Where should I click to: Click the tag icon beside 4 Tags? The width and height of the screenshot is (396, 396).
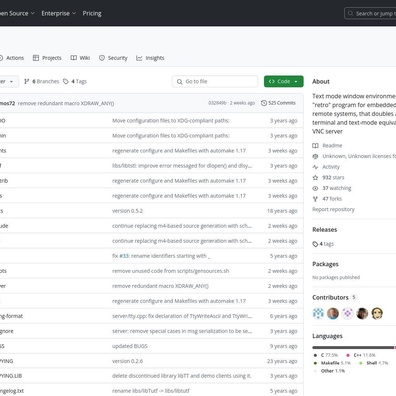66,81
